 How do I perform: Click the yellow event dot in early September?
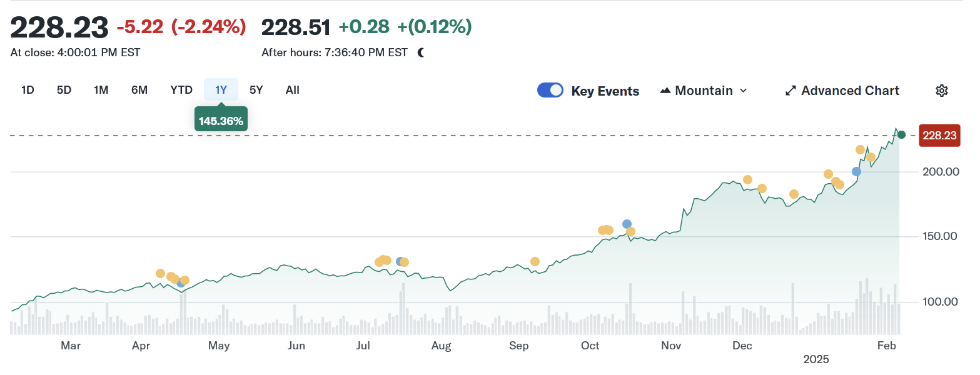535,261
